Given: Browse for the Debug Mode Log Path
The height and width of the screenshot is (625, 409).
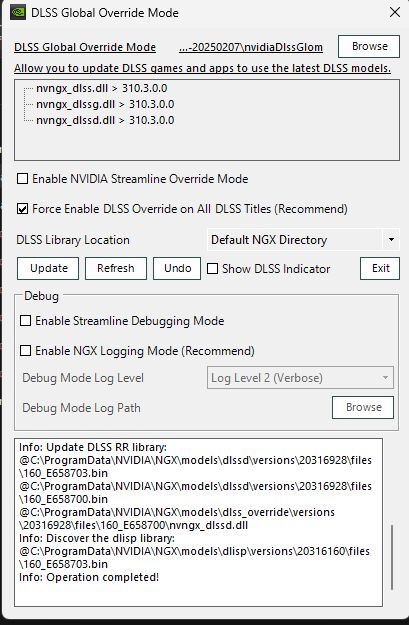Looking at the screenshot, I should (363, 407).
